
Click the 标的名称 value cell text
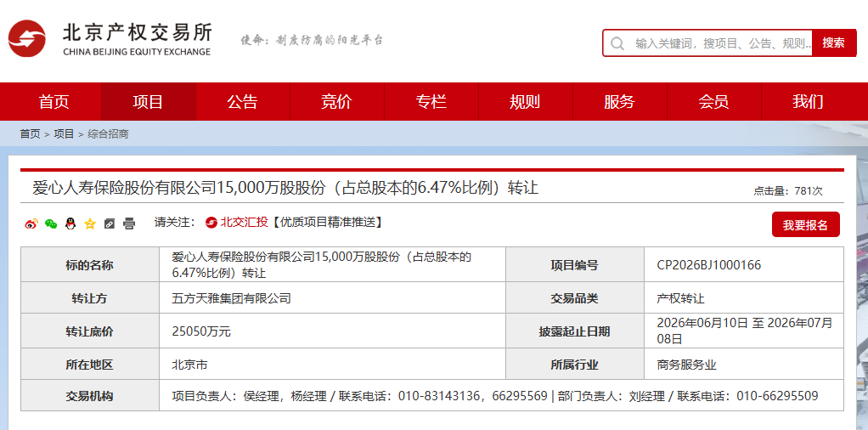point(322,265)
